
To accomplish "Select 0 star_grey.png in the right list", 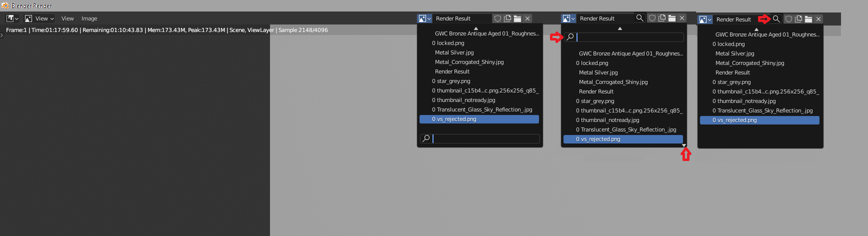I will pyautogui.click(x=760, y=82).
